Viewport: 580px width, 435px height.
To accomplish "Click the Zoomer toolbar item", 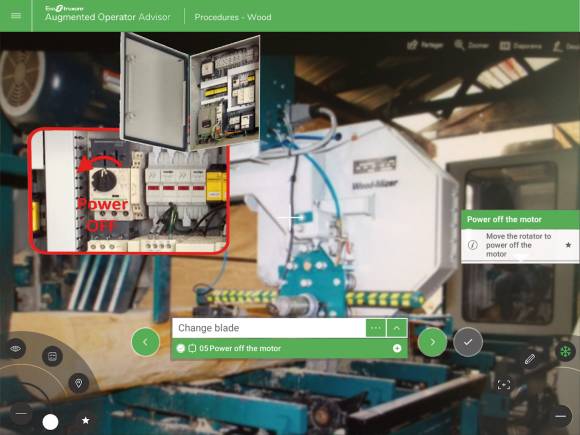I will [472, 45].
